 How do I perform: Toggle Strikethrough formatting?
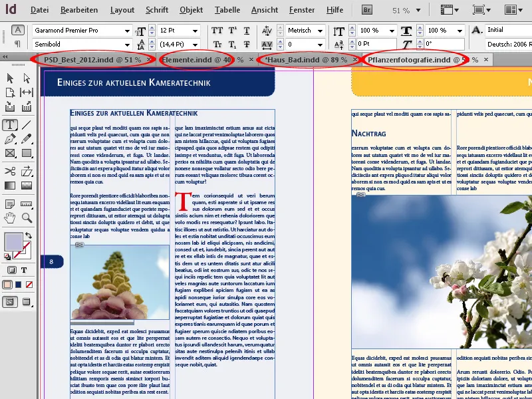[247, 44]
